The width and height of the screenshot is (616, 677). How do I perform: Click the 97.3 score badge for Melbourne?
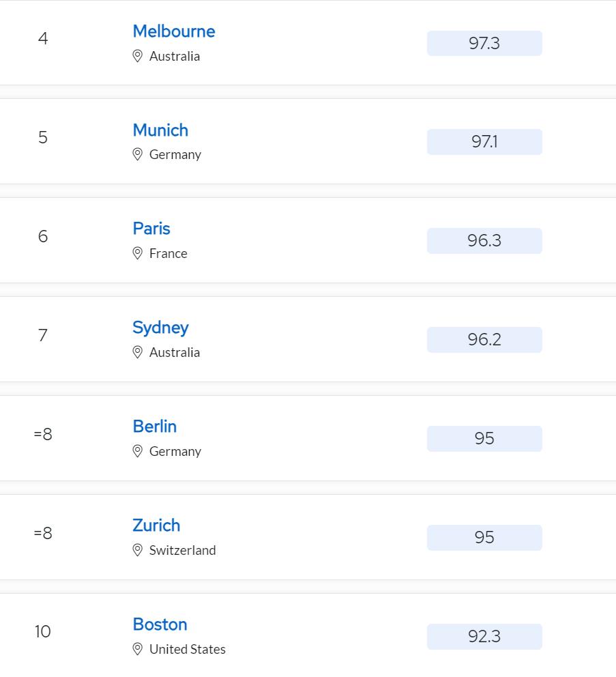(x=484, y=42)
